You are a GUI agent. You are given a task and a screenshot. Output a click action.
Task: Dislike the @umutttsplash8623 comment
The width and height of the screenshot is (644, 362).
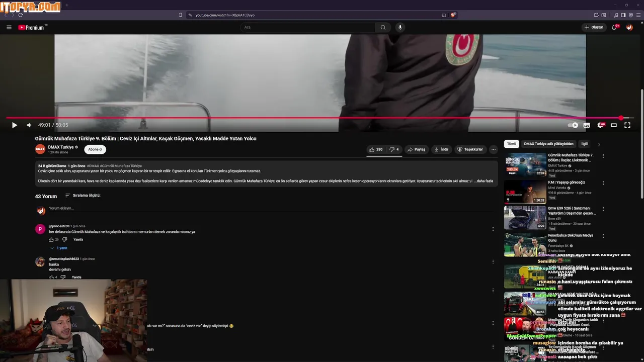pos(63,277)
